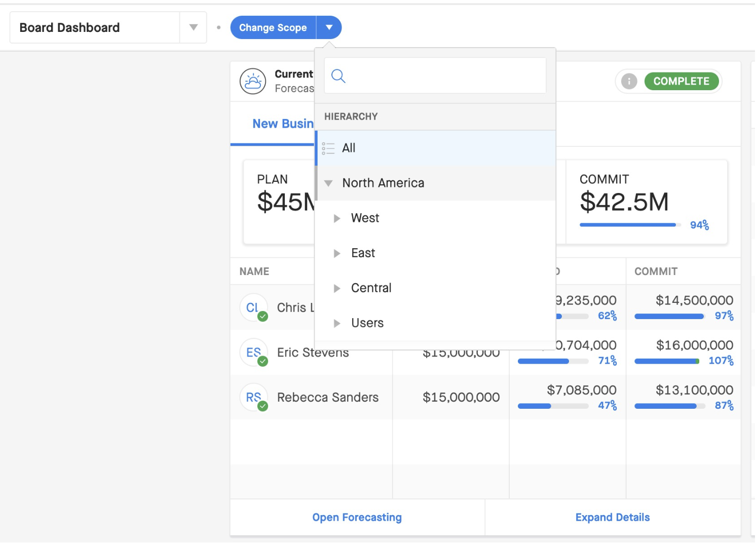The height and width of the screenshot is (544, 756).
Task: Click the search magnifier icon
Action: (338, 76)
